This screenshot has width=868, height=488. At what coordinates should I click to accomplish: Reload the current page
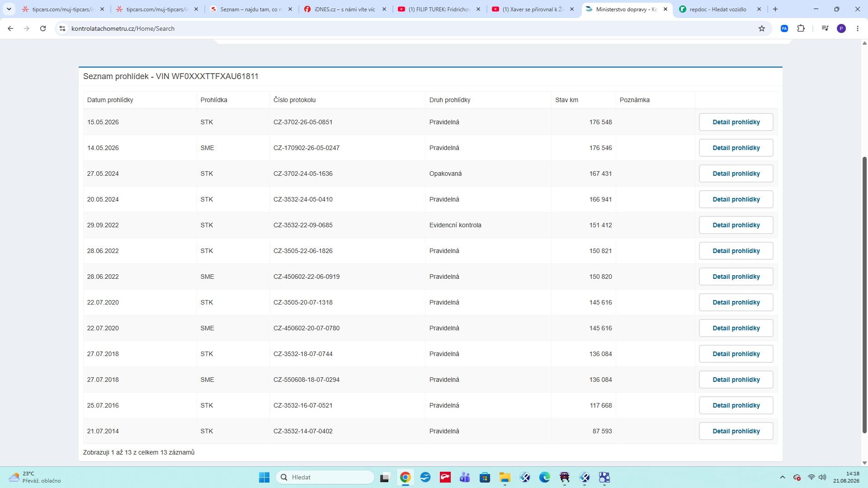tap(43, 28)
